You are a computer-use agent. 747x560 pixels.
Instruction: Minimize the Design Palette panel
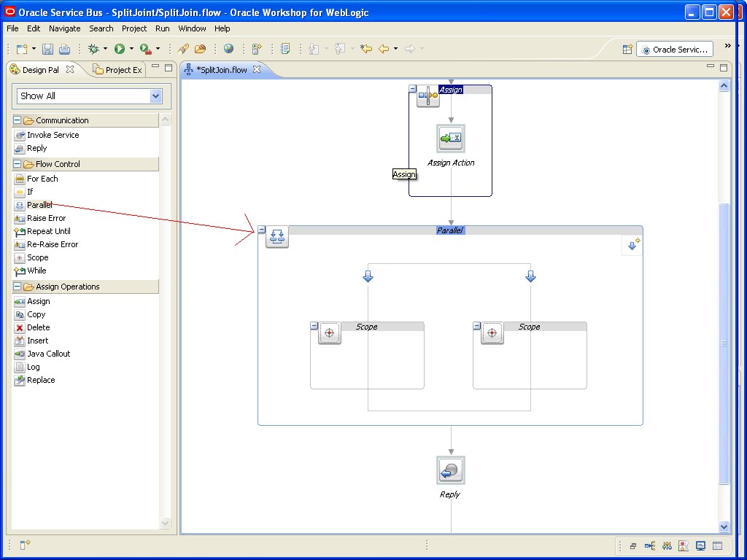click(155, 67)
